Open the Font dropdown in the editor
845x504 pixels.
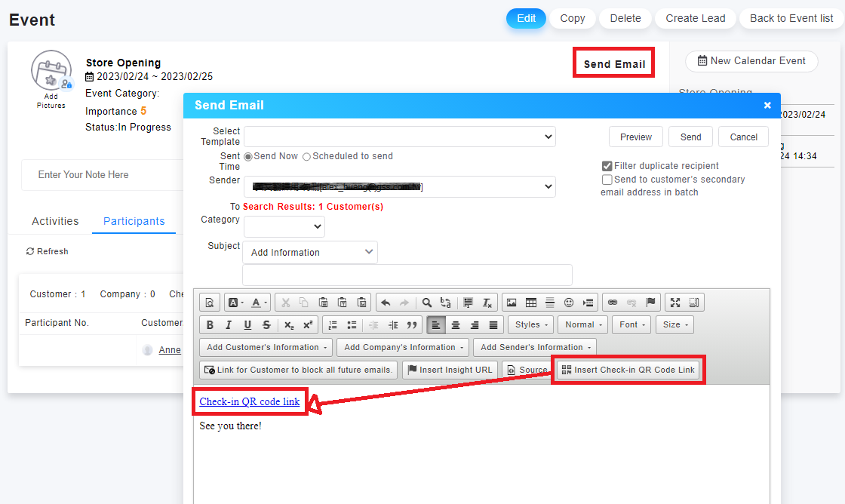click(x=632, y=324)
